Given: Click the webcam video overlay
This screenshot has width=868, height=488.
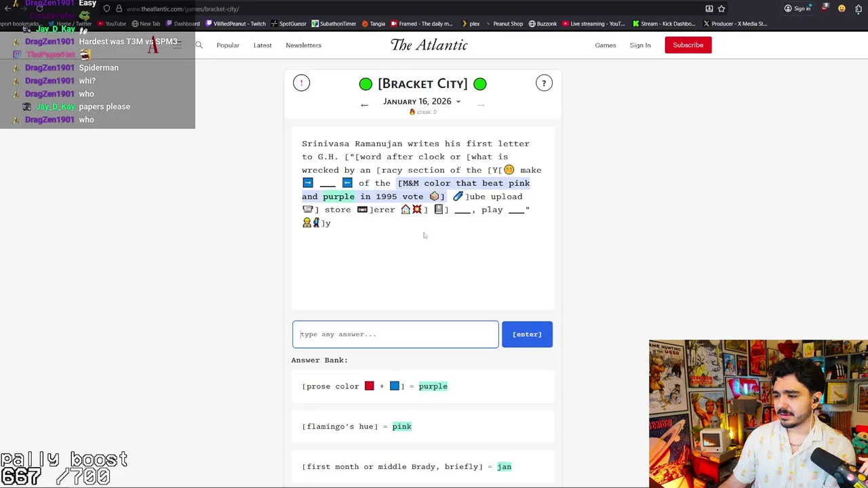Looking at the screenshot, I should 758,413.
